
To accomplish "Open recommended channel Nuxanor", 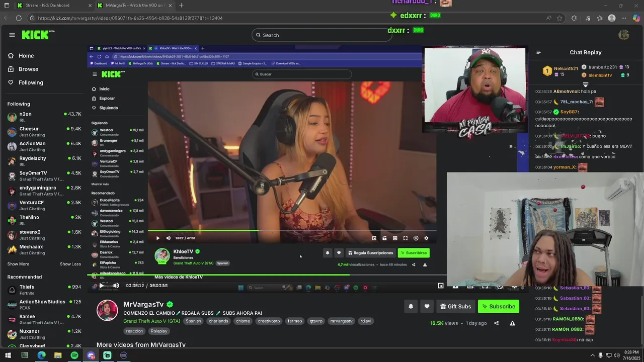I will tap(44, 334).
